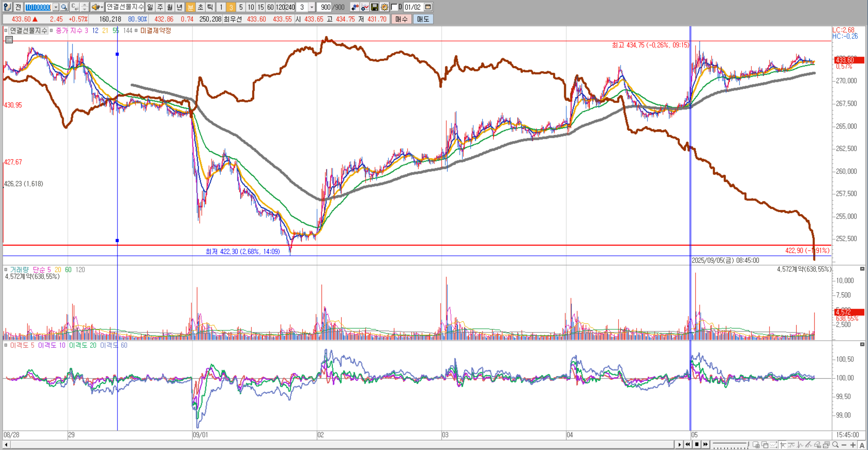Select the 틱 tick period tab
This screenshot has width=868, height=450.
(210, 7)
